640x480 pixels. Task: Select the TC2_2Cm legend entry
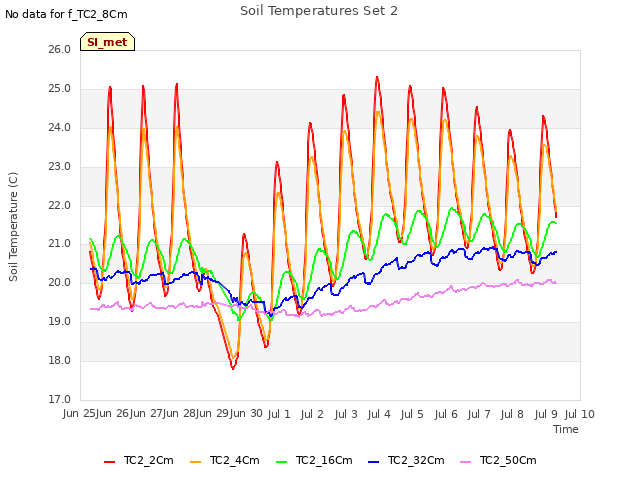[139, 460]
